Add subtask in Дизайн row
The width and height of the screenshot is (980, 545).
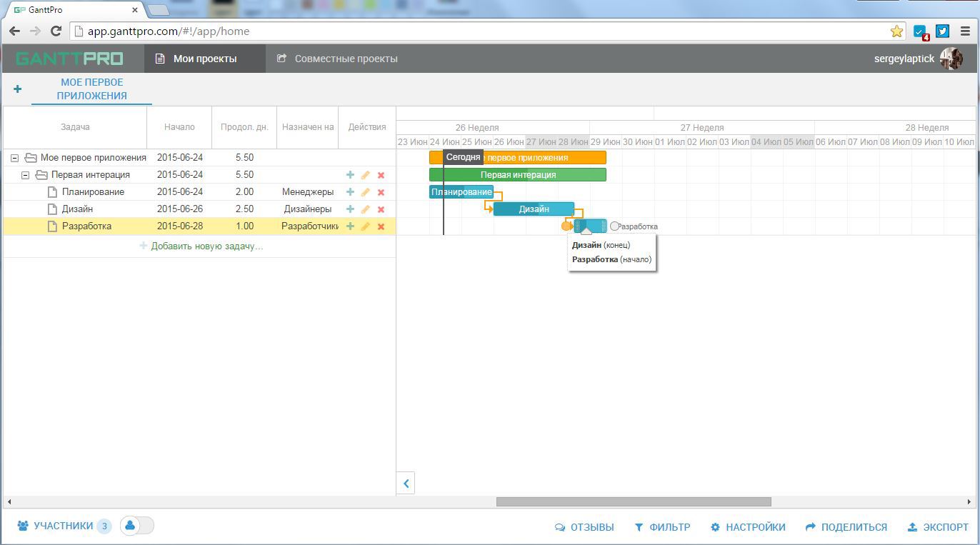[350, 209]
